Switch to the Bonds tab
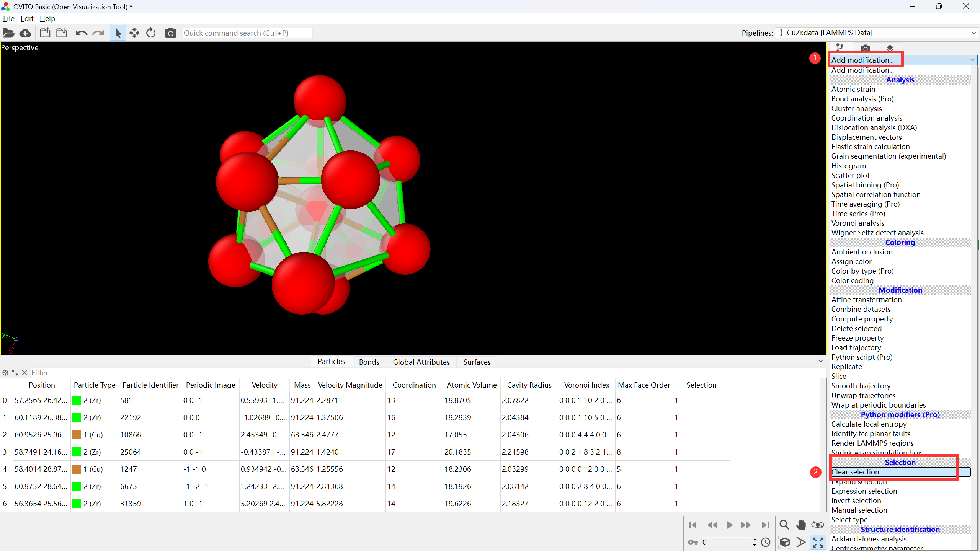This screenshot has width=980, height=551. click(x=369, y=362)
